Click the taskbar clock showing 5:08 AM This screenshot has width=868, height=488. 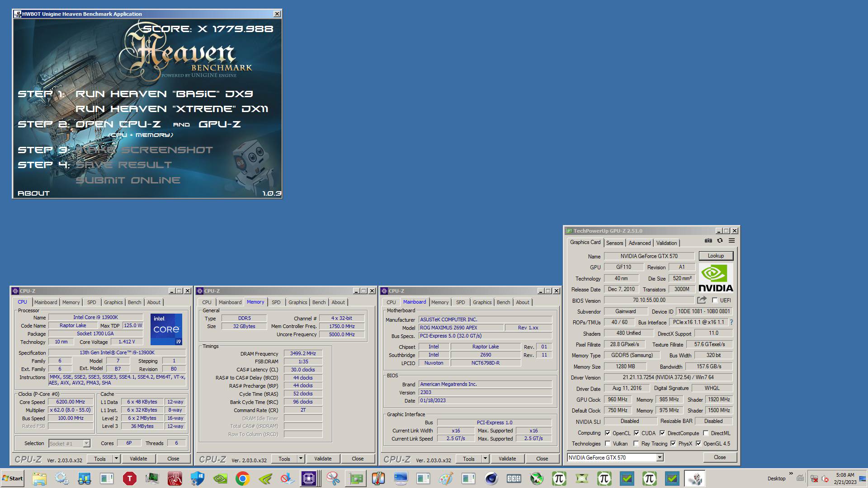(845, 475)
